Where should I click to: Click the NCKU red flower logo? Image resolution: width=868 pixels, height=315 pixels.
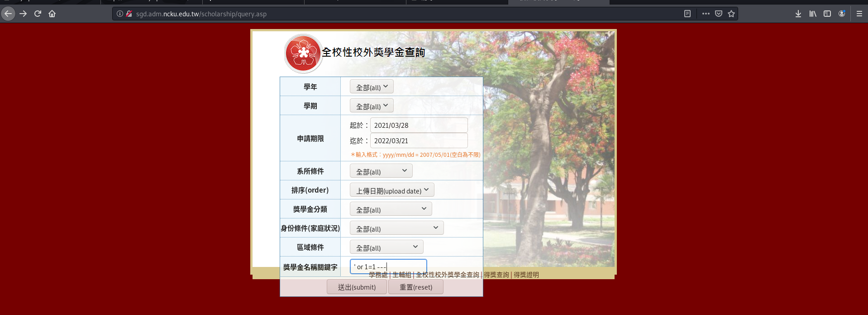click(x=303, y=53)
